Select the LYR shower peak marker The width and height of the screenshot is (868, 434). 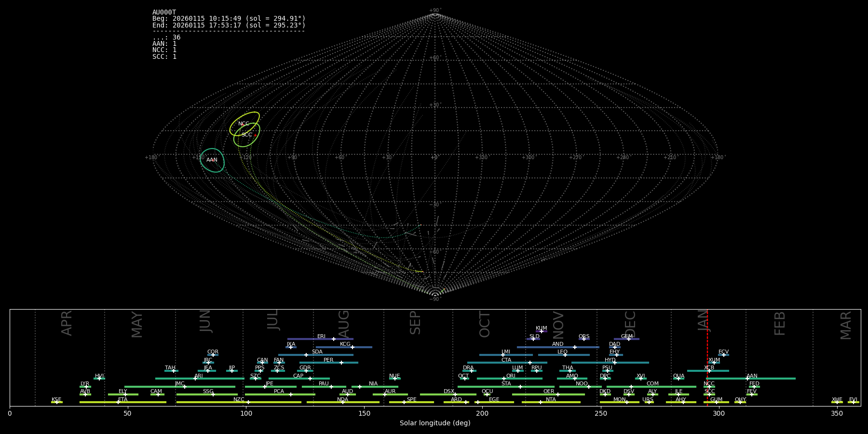[x=86, y=387]
